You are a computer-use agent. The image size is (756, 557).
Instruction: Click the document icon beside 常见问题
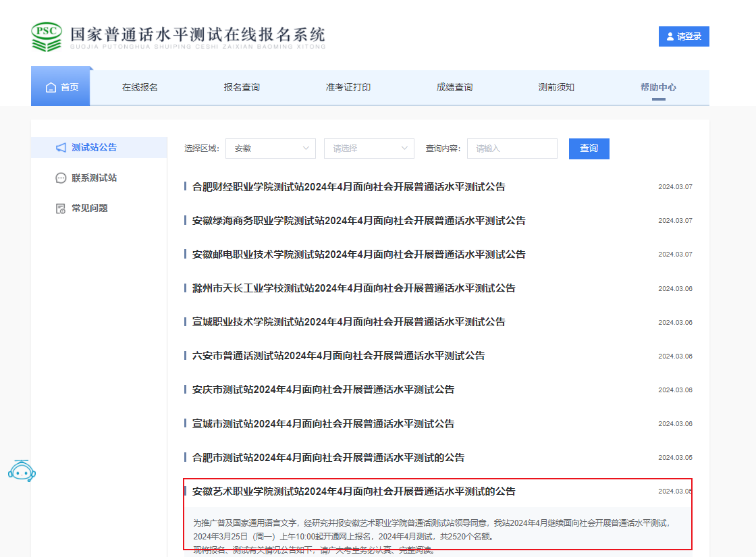click(61, 209)
